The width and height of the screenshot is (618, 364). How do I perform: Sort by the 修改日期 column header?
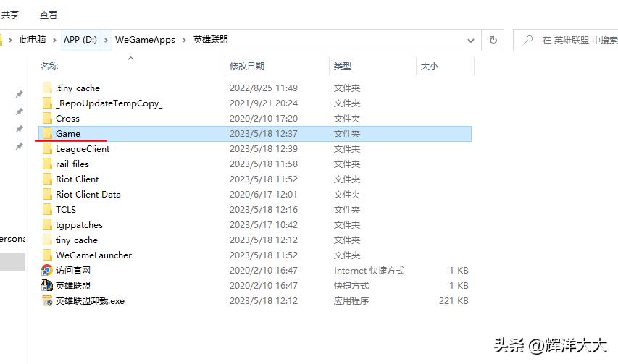tap(247, 66)
